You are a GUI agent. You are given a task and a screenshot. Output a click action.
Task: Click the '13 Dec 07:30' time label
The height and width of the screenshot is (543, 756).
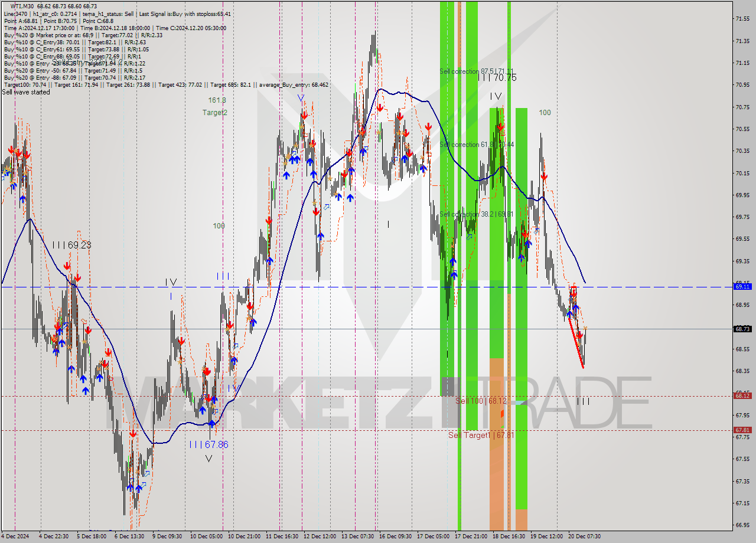click(x=357, y=537)
